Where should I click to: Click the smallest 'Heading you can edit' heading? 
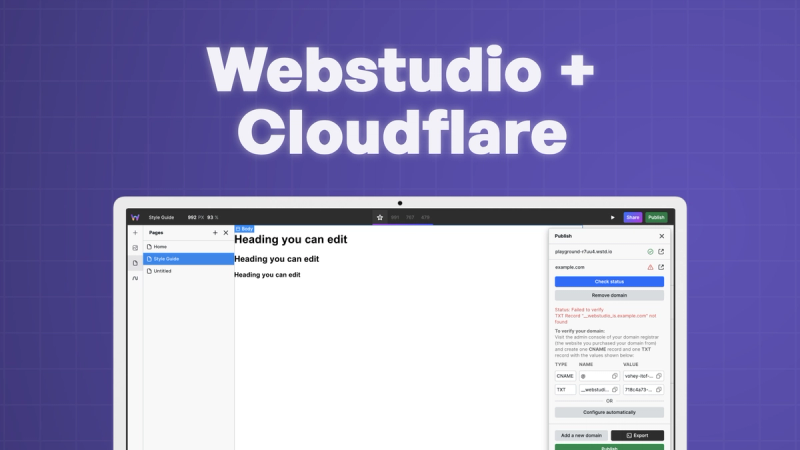tap(267, 274)
